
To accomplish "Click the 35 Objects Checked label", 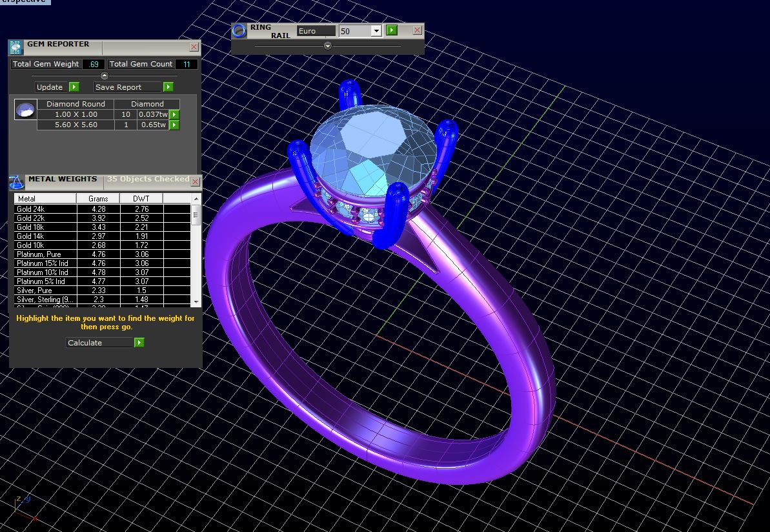I will (148, 179).
